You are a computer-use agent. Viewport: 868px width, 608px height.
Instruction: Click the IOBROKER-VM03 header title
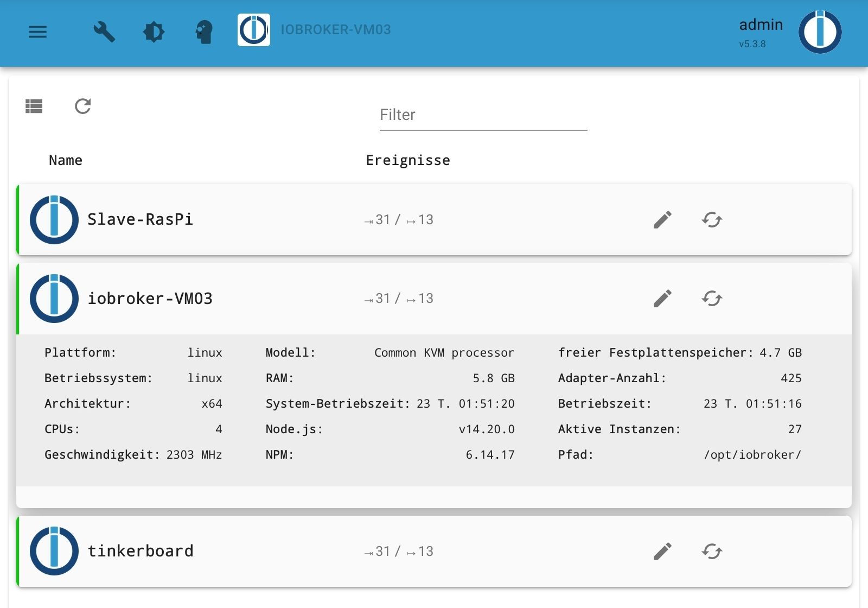point(336,30)
